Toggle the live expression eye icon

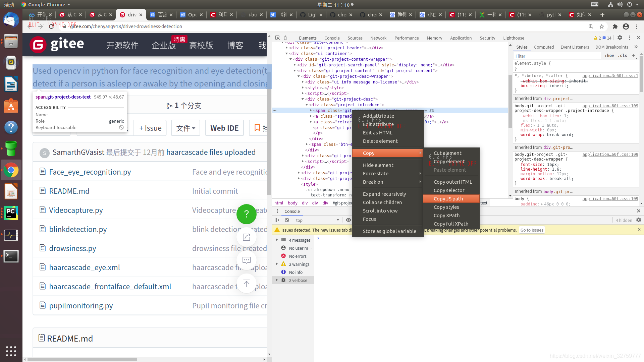[x=348, y=220]
